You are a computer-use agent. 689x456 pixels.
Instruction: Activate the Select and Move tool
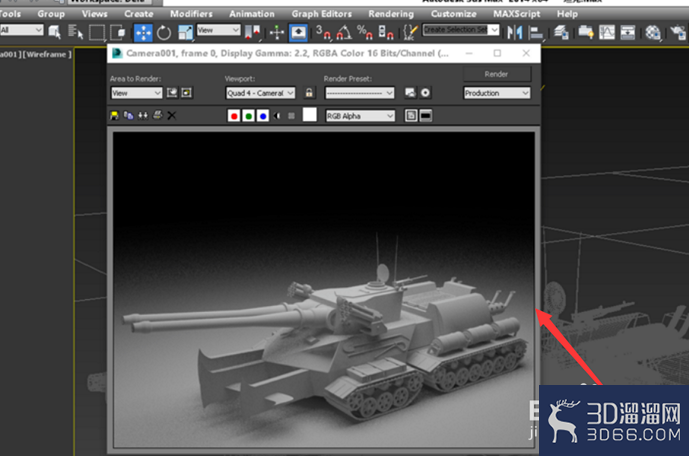143,33
